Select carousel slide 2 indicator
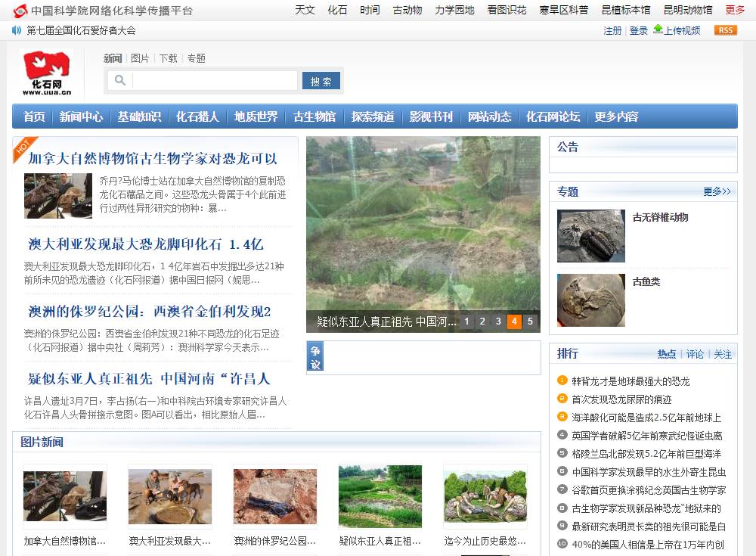This screenshot has height=556, width=756. (x=482, y=321)
